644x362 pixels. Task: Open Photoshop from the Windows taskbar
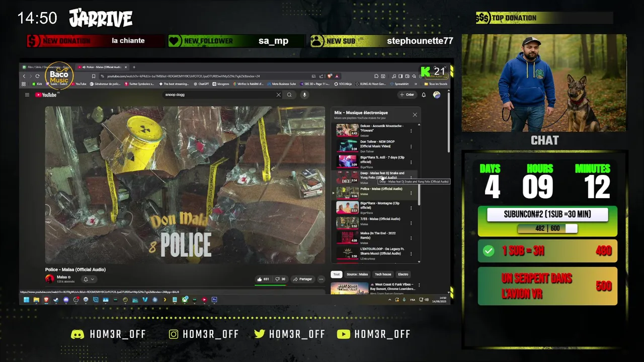tap(214, 300)
